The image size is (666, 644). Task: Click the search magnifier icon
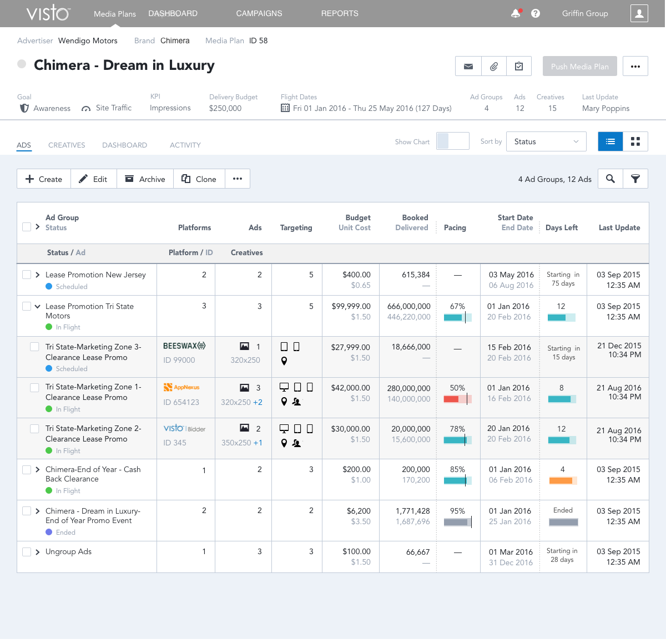click(610, 179)
